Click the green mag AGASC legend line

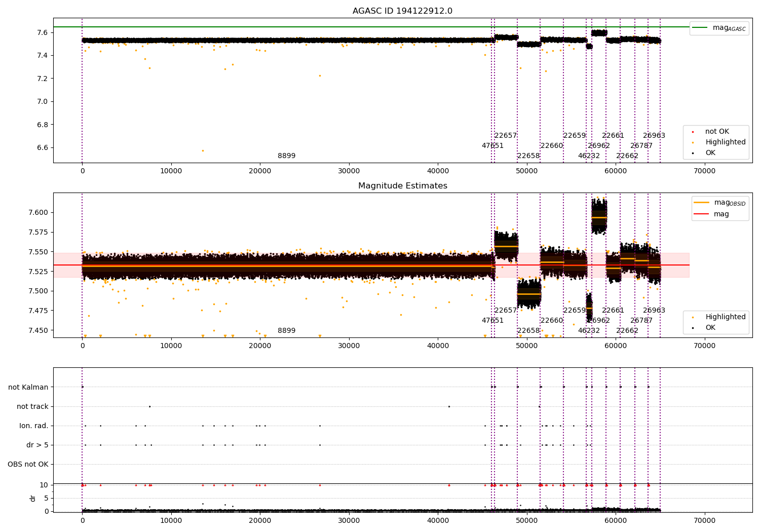[x=700, y=28]
